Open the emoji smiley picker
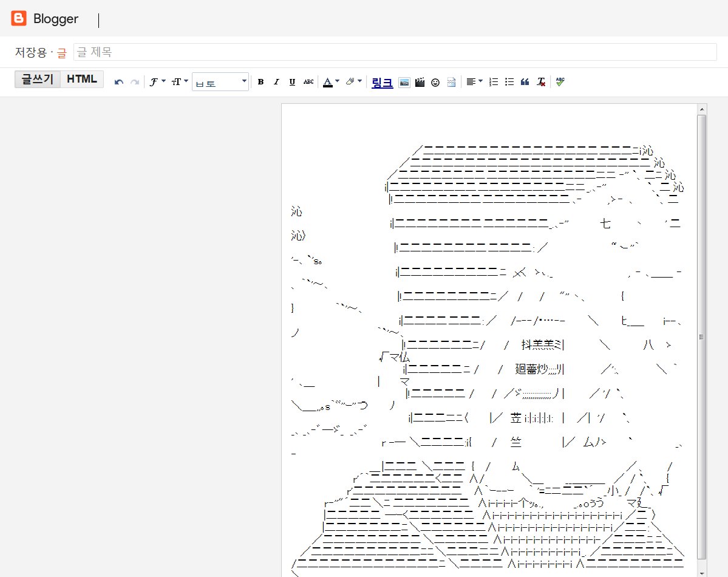The image size is (728, 577). point(435,82)
